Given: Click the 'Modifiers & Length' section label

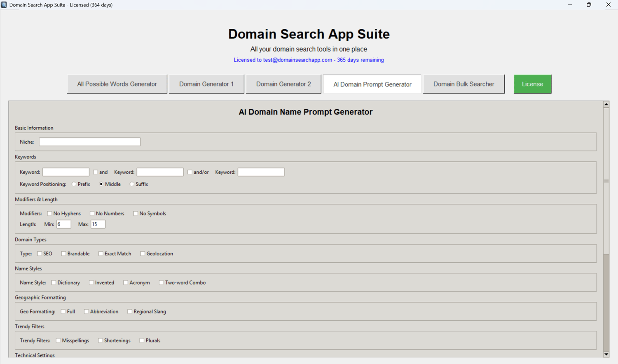Looking at the screenshot, I should (36, 199).
